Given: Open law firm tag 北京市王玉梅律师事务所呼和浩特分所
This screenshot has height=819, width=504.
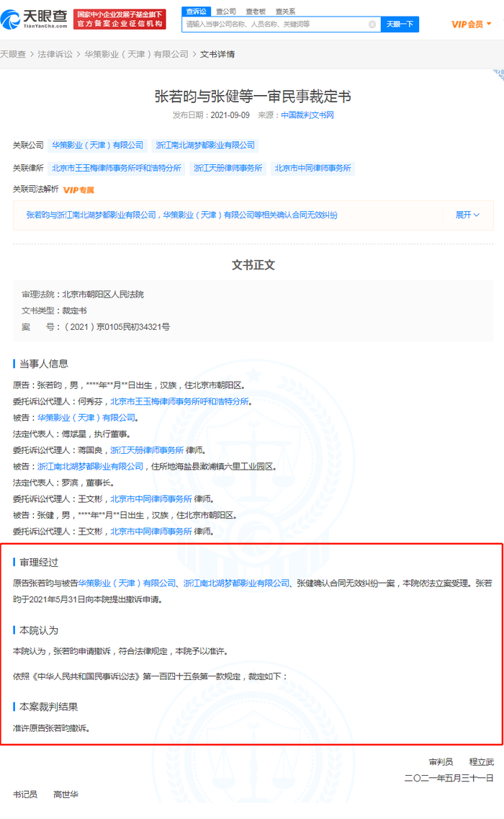Looking at the screenshot, I should 117,168.
